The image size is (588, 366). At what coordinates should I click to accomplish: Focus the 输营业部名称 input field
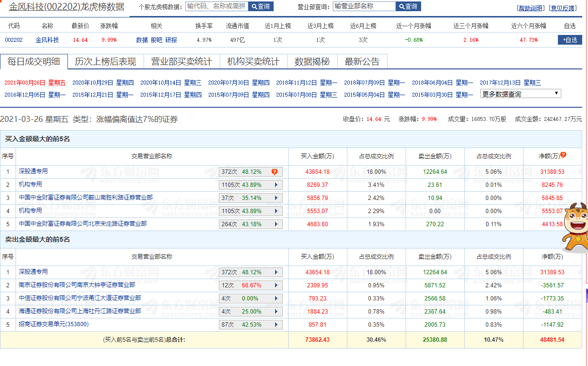point(364,6)
